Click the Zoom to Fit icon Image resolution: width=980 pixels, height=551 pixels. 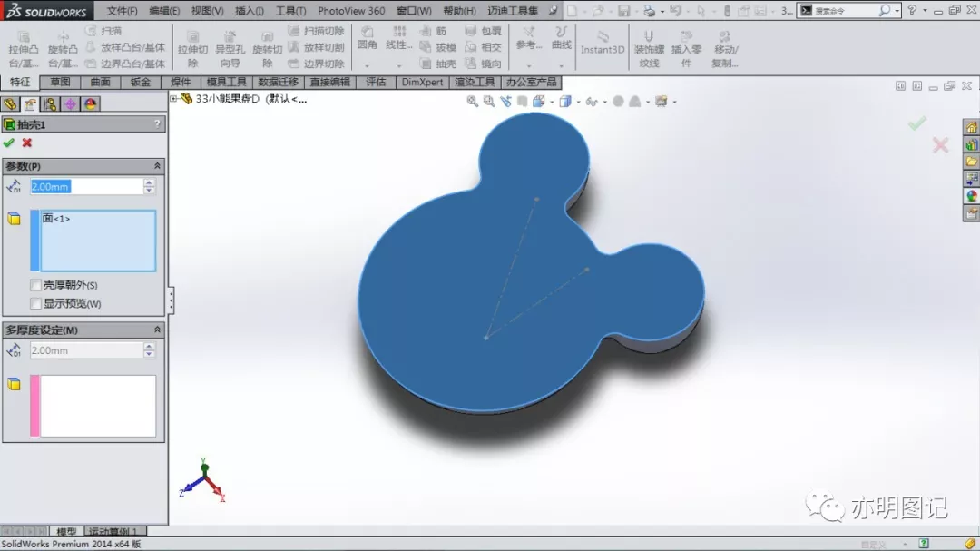pos(473,102)
